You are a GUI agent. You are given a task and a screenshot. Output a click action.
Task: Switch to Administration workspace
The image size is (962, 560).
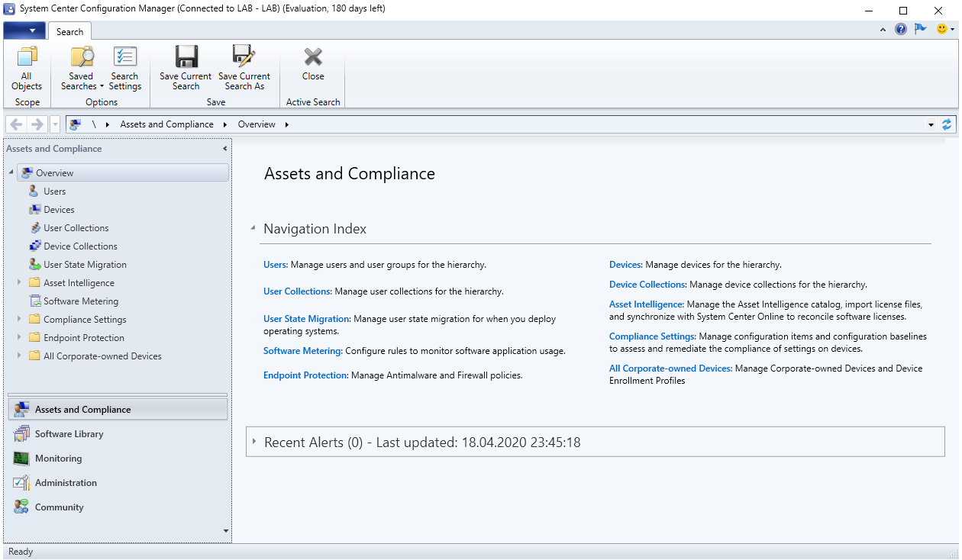pos(118,483)
